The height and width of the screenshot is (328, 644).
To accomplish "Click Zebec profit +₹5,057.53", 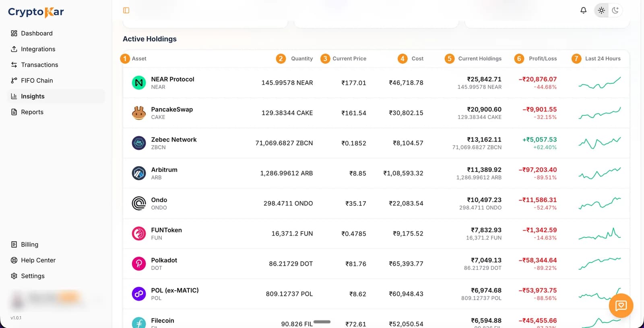I will tap(539, 139).
